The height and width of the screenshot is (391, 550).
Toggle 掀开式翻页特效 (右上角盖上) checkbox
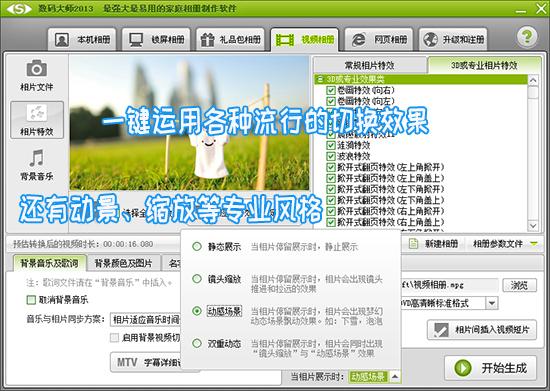[331, 222]
